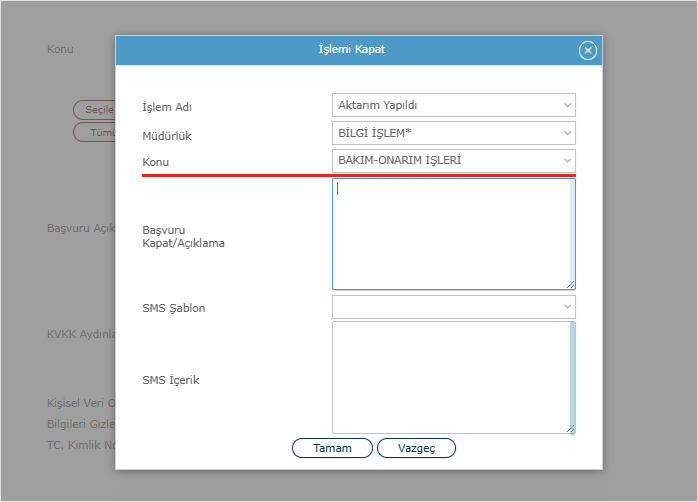
Task: Cancel with the Vazgeç button
Action: [416, 448]
